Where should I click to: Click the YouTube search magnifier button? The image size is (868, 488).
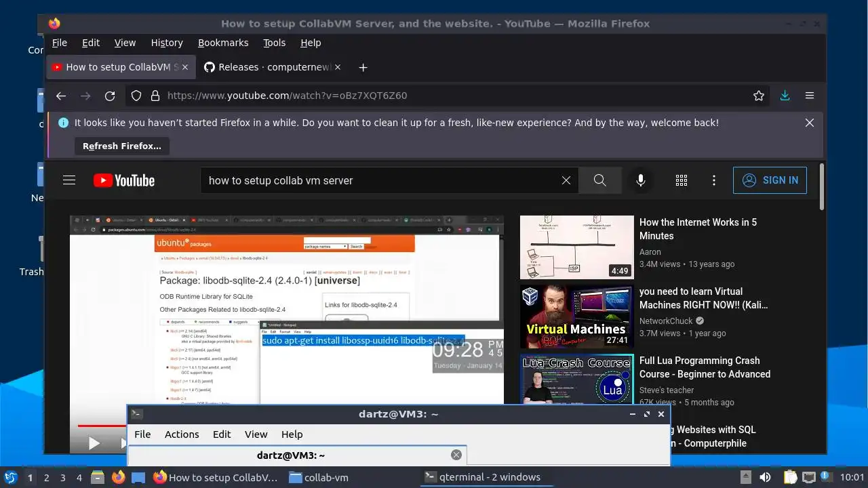[599, 180]
